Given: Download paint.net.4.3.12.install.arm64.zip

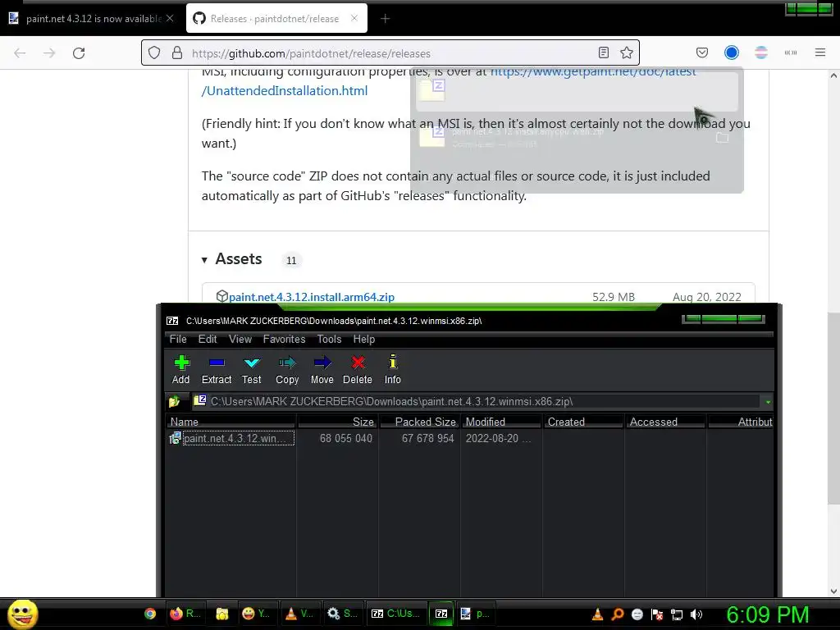Looking at the screenshot, I should pos(311,297).
